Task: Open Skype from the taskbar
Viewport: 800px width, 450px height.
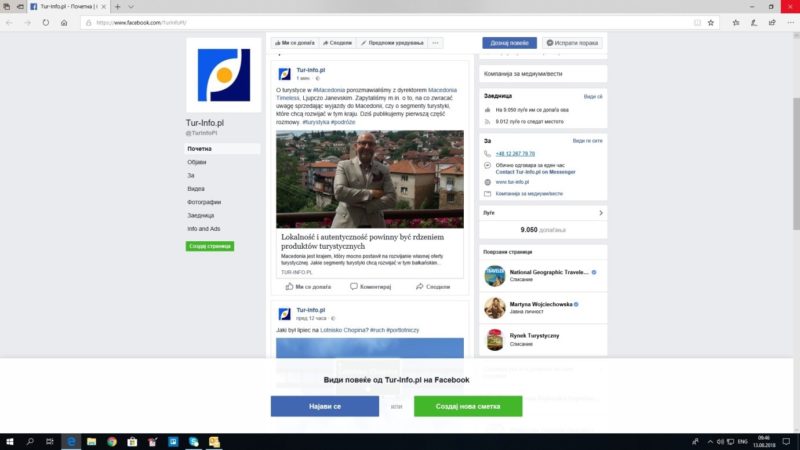Action: tap(193, 441)
